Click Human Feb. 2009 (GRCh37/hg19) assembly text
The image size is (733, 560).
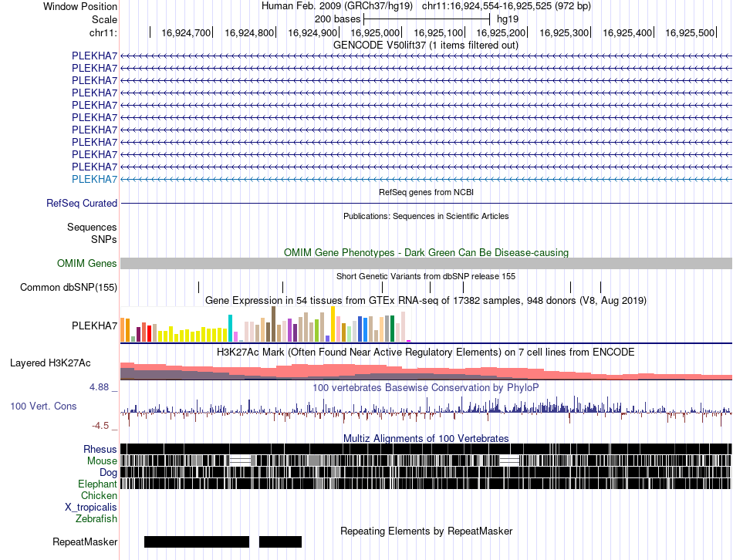(337, 6)
